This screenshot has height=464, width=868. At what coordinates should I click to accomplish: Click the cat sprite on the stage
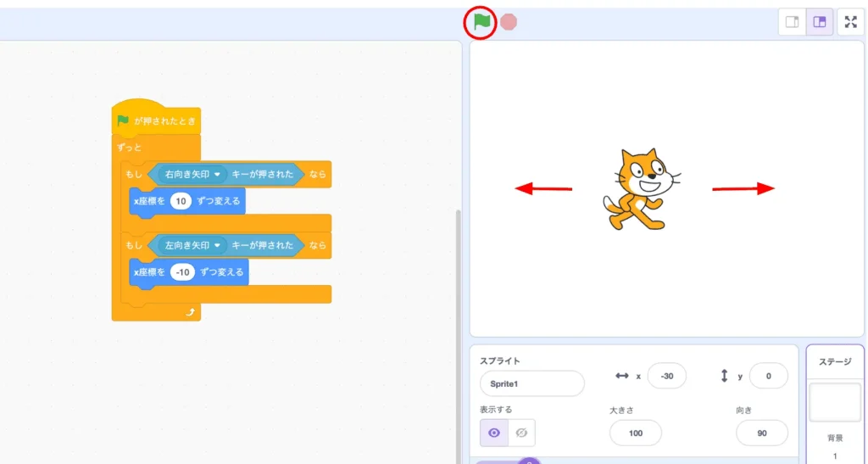click(641, 189)
